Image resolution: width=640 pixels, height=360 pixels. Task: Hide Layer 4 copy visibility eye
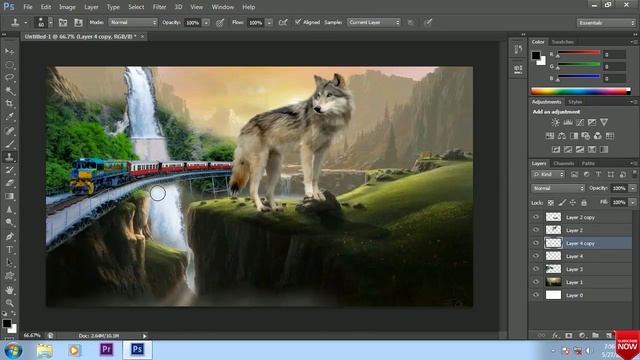click(x=536, y=243)
